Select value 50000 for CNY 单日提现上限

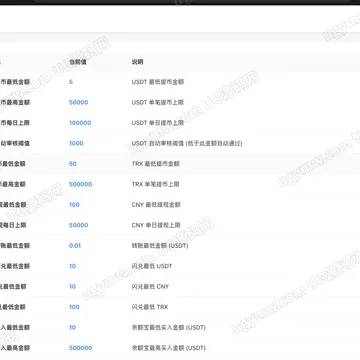(x=79, y=225)
